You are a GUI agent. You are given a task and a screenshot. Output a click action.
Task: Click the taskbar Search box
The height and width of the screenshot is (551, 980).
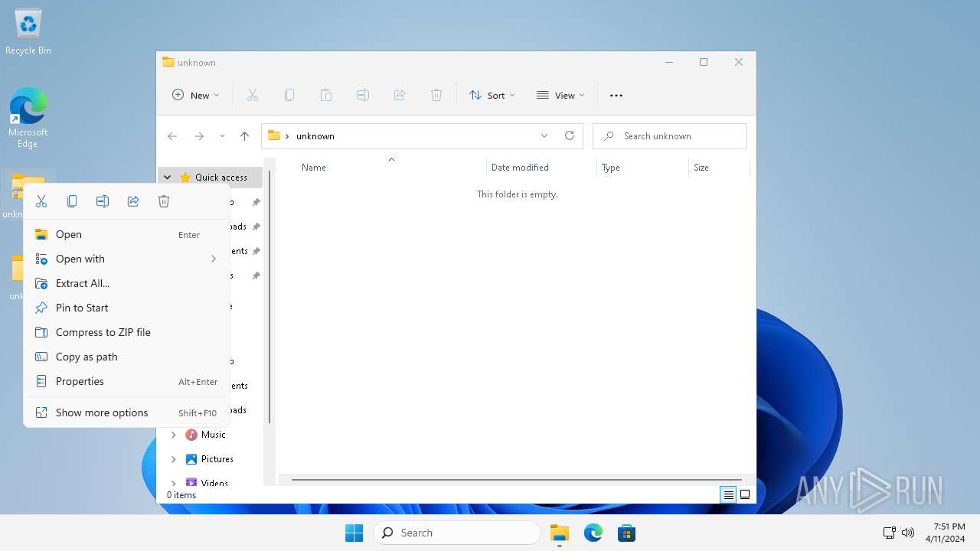click(x=457, y=533)
